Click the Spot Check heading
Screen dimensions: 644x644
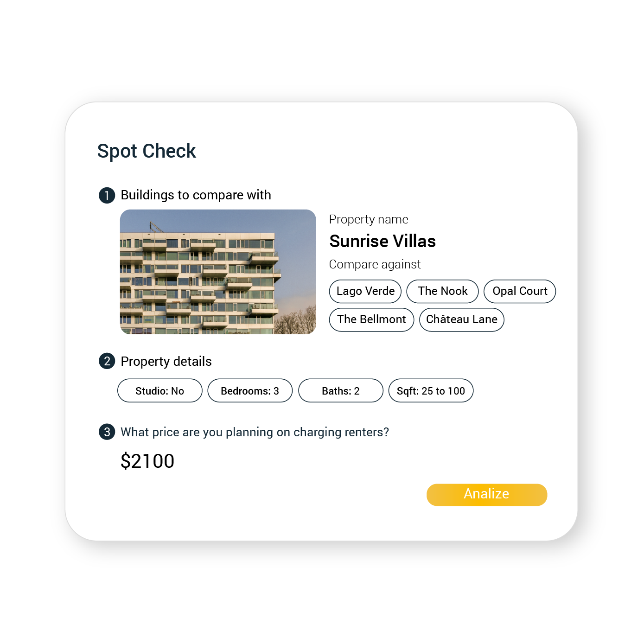pos(147,151)
